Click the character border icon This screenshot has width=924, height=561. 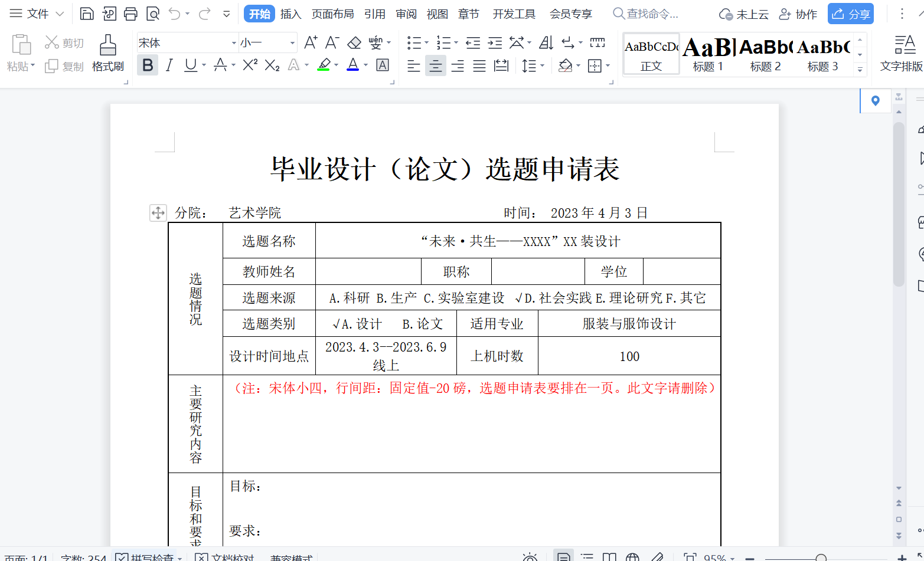click(x=383, y=65)
